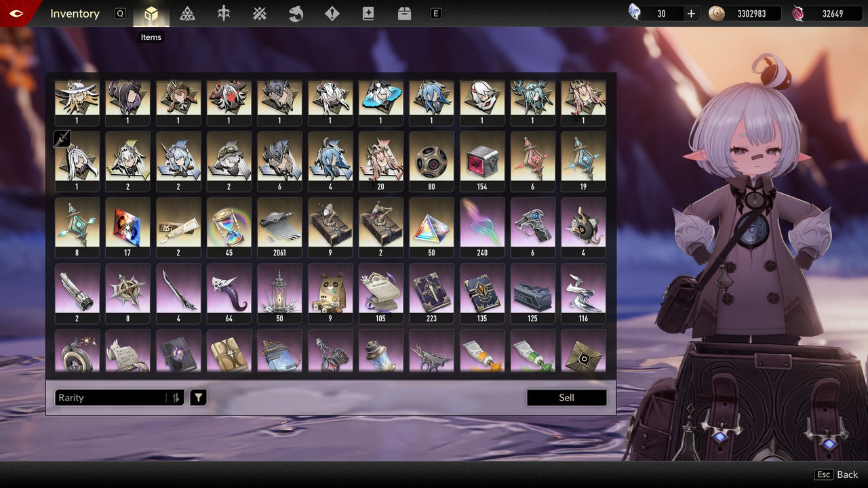The height and width of the screenshot is (488, 868).
Task: Click the E next-tab key hint
Action: (436, 14)
